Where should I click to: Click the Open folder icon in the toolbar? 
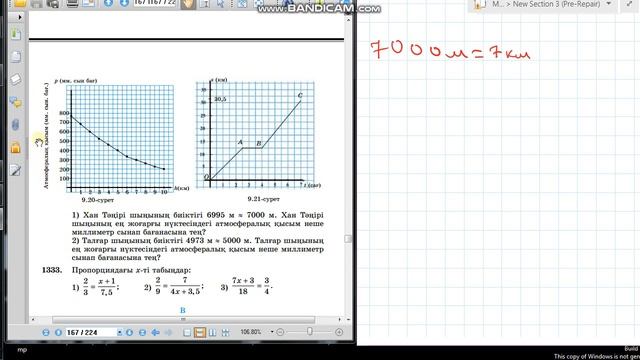coord(20,4)
